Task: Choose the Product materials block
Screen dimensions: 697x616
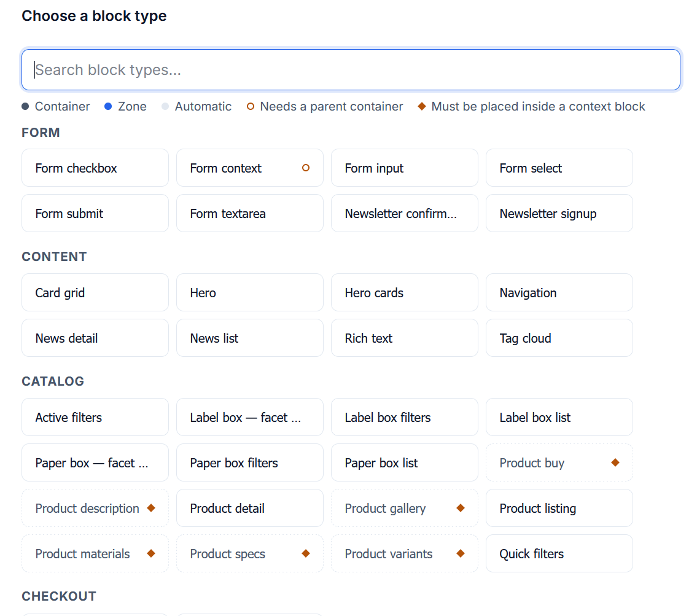Action: pyautogui.click(x=95, y=553)
